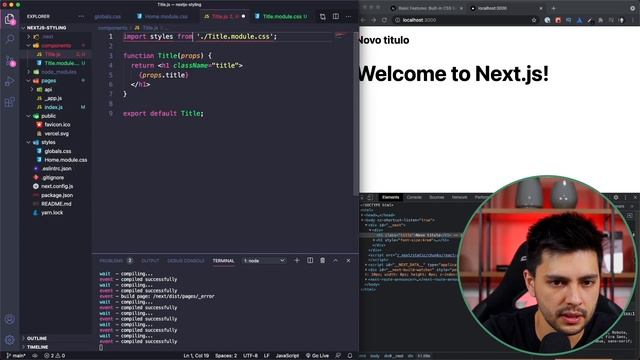Select the Title.js editor tab
The image size is (640, 360).
click(x=224, y=16)
